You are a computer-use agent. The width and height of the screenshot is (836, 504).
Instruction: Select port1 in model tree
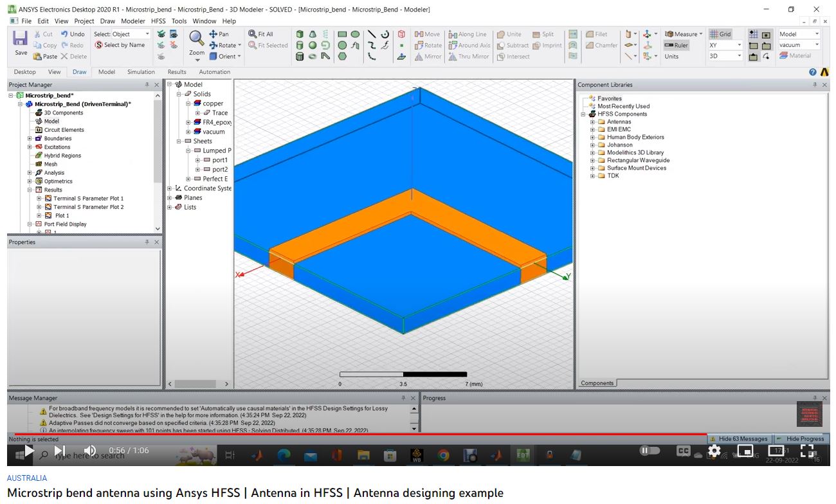[x=220, y=160]
